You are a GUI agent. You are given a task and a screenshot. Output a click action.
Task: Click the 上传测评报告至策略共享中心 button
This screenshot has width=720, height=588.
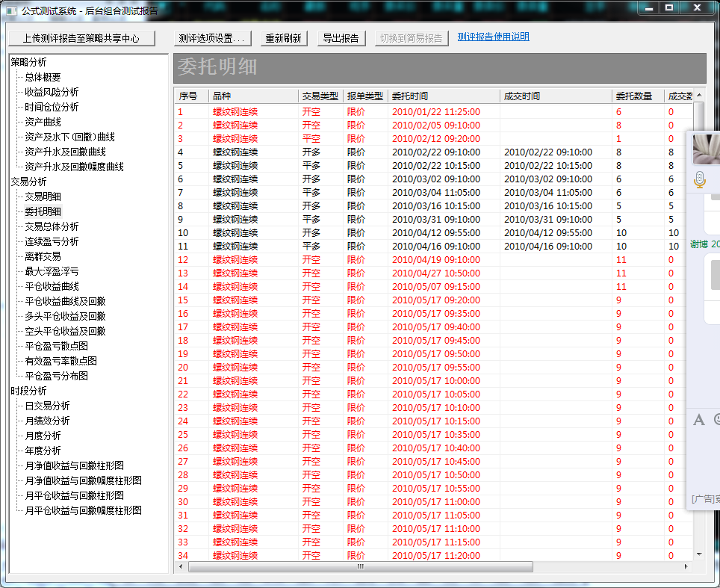coord(81,38)
